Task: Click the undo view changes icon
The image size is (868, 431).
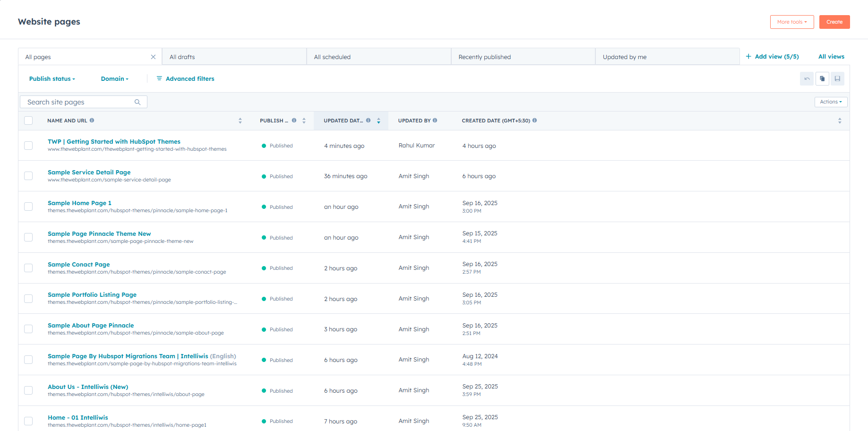Action: (807, 79)
